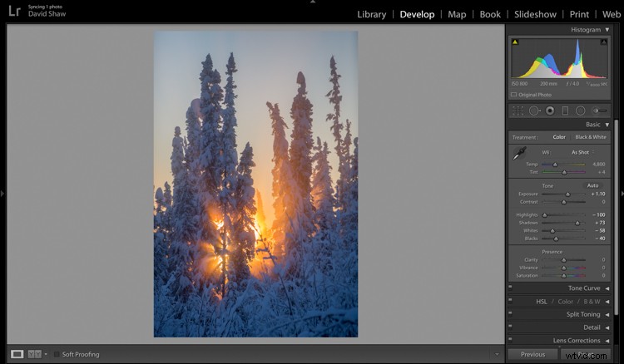
Task: Expand the Tone Curve panel
Action: [x=607, y=288]
